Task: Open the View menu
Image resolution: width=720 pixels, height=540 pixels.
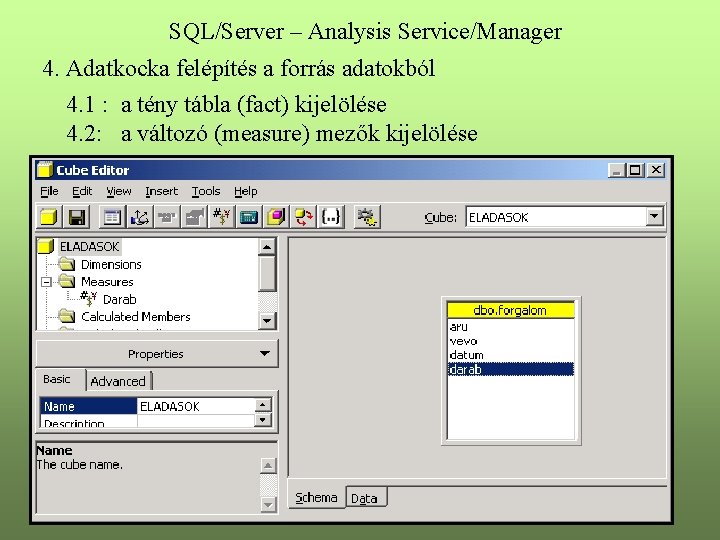Action: pyautogui.click(x=119, y=191)
